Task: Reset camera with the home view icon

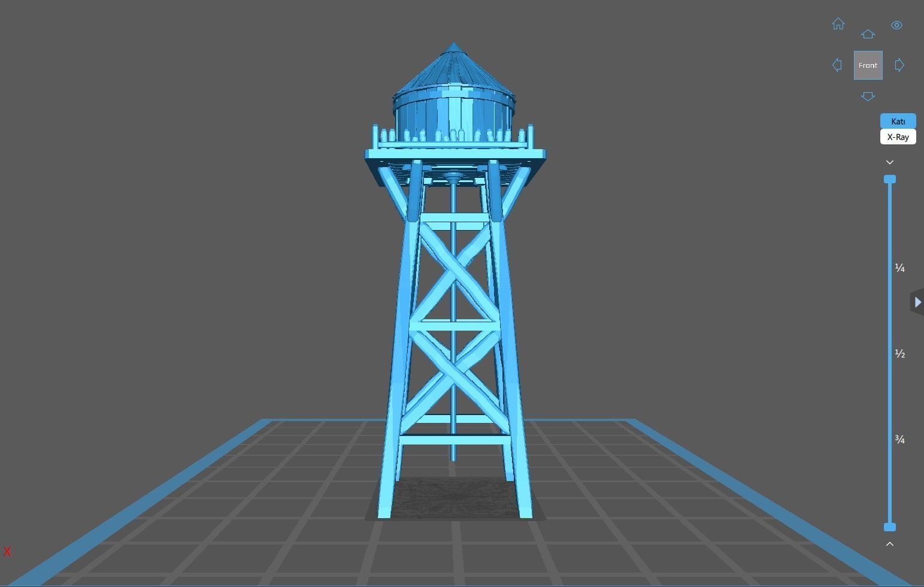Action: click(x=838, y=24)
